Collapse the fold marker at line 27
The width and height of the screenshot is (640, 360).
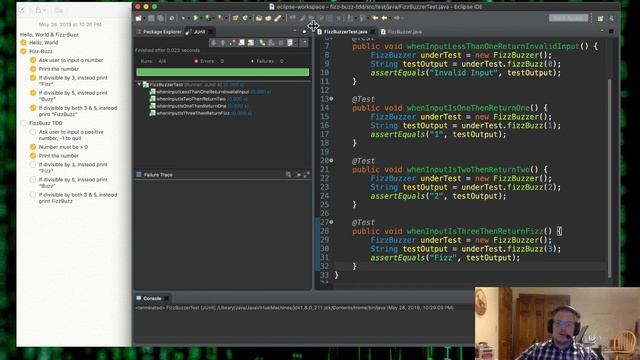[x=331, y=222]
